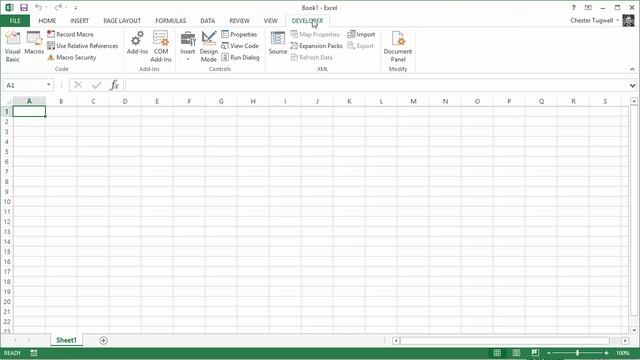Screen dimensions: 640x360
Task: Export XML data
Action: pos(360,46)
